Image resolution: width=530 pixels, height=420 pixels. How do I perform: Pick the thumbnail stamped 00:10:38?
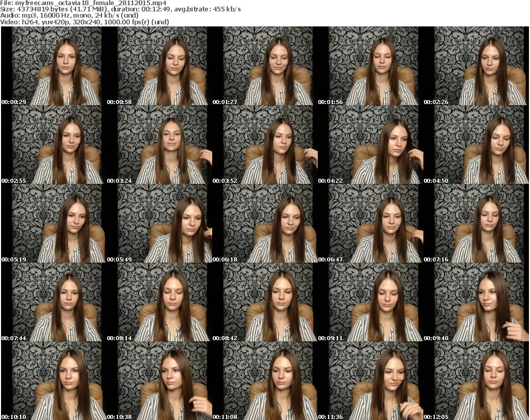point(159,381)
